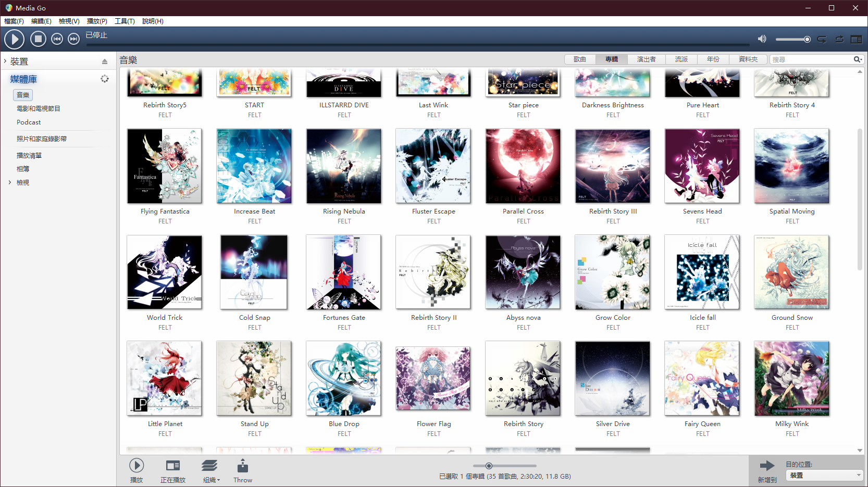The width and height of the screenshot is (868, 487).
Task: Click the eject icon beside 裝置
Action: click(105, 61)
